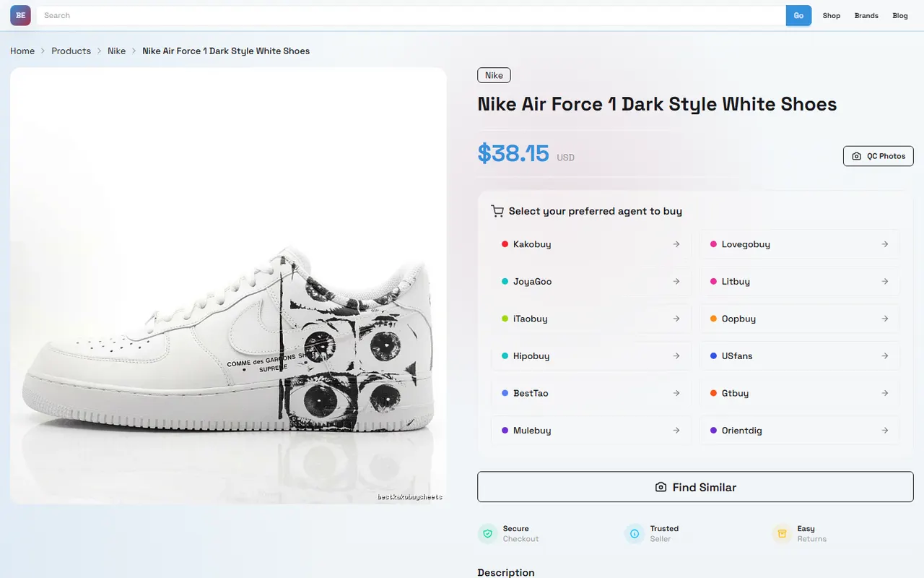Click the BE site logo icon
This screenshot has width=924, height=578.
click(20, 15)
